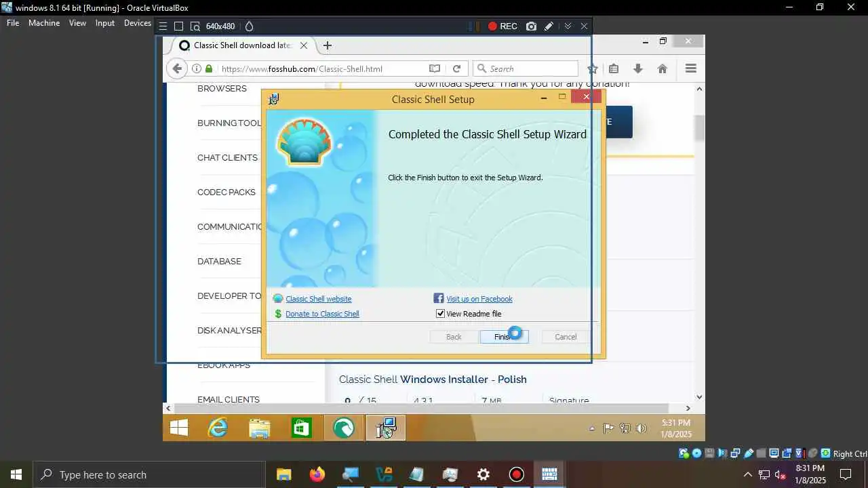This screenshot has width=868, height=488.
Task: Open the VirtualBox Input menu
Action: point(105,23)
